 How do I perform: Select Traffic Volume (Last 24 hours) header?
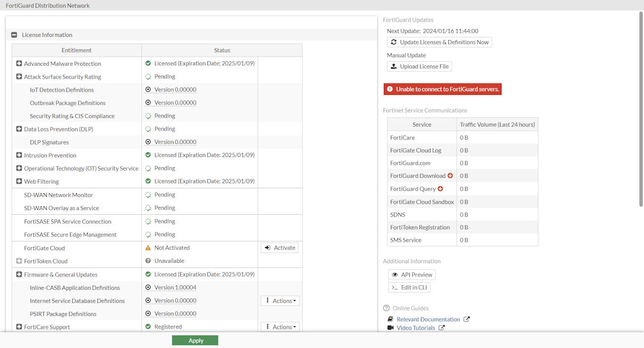(x=497, y=124)
